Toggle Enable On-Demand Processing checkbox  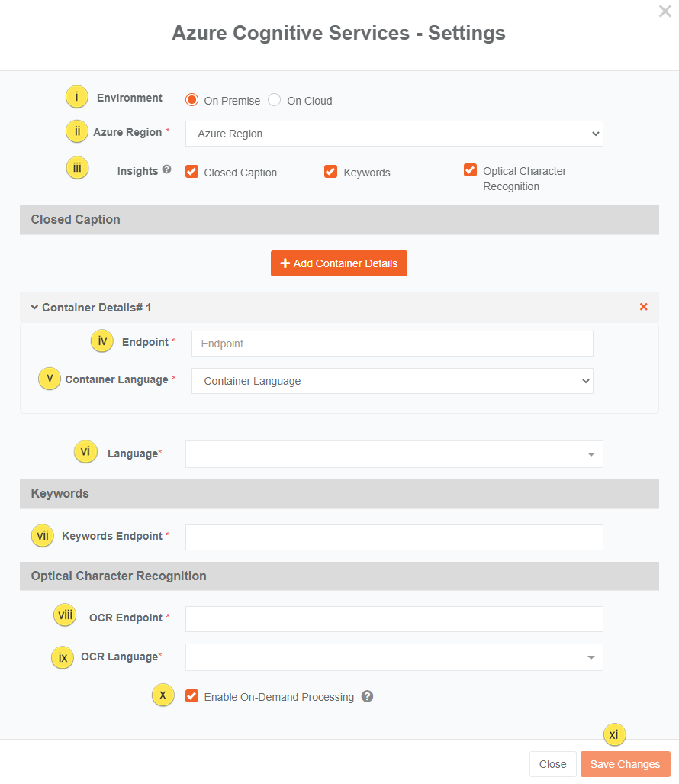192,696
